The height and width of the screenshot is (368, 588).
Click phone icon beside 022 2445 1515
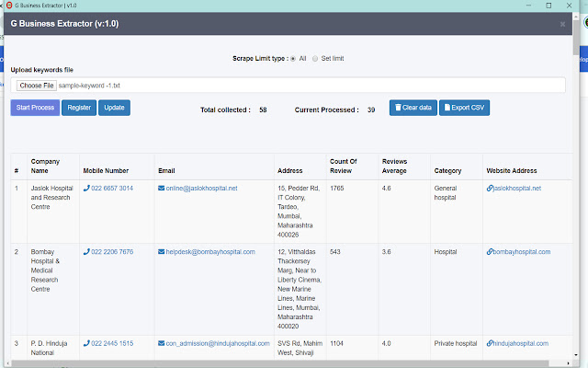pos(86,343)
